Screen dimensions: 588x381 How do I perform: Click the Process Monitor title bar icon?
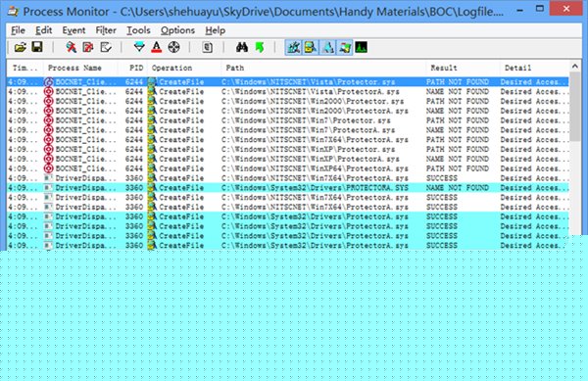[x=13, y=11]
